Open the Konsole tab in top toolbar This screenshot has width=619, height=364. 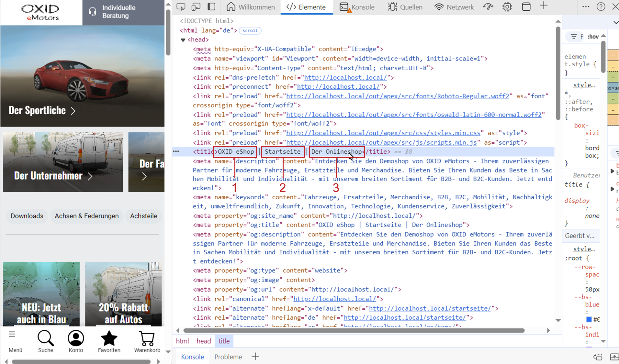click(357, 7)
